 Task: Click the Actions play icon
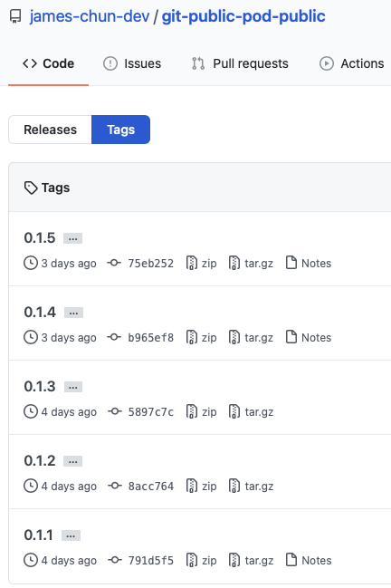click(x=327, y=63)
